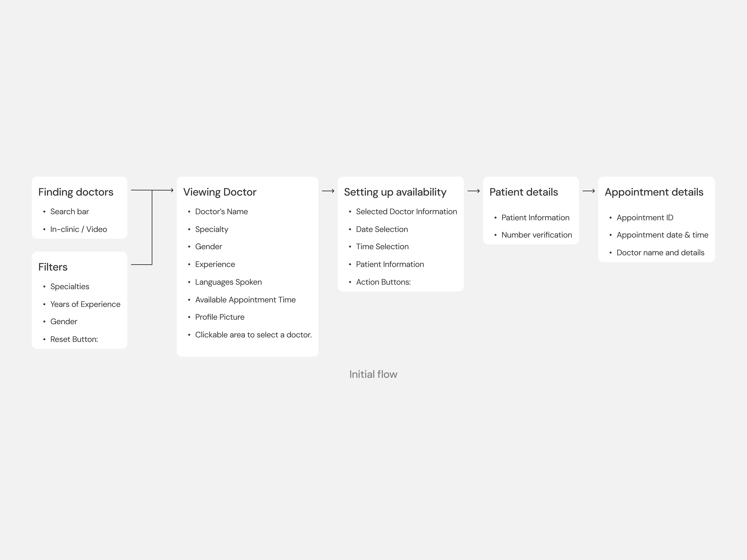
Task: Select Appointment details heading
Action: pyautogui.click(x=654, y=192)
